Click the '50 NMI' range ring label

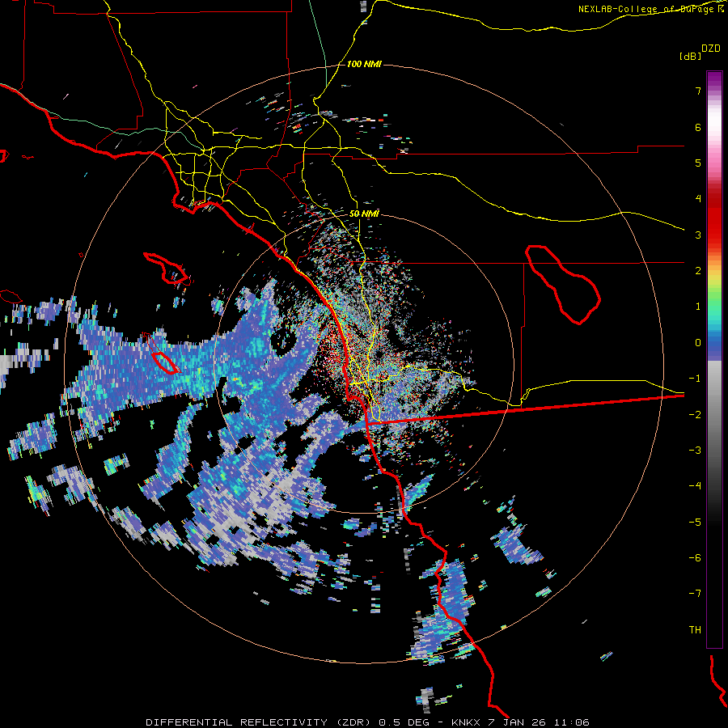(364, 214)
